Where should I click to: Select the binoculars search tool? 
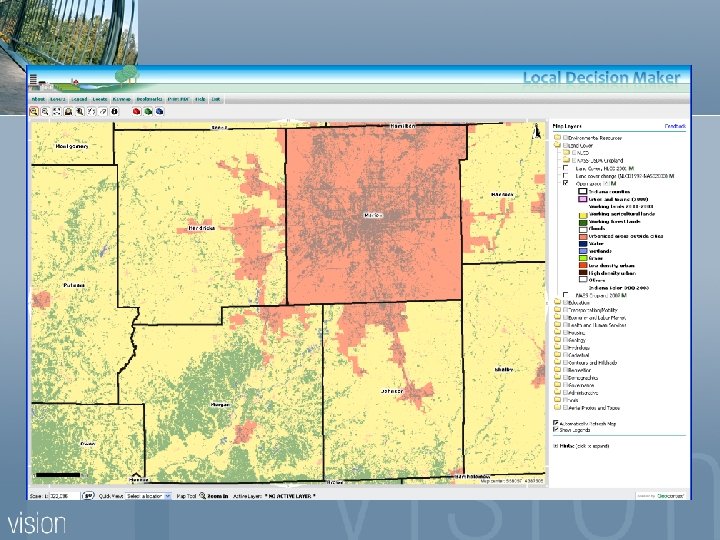click(80, 111)
